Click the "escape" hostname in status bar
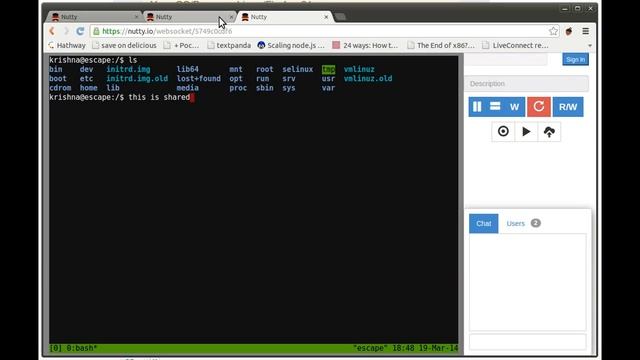The height and width of the screenshot is (360, 640). [x=370, y=348]
